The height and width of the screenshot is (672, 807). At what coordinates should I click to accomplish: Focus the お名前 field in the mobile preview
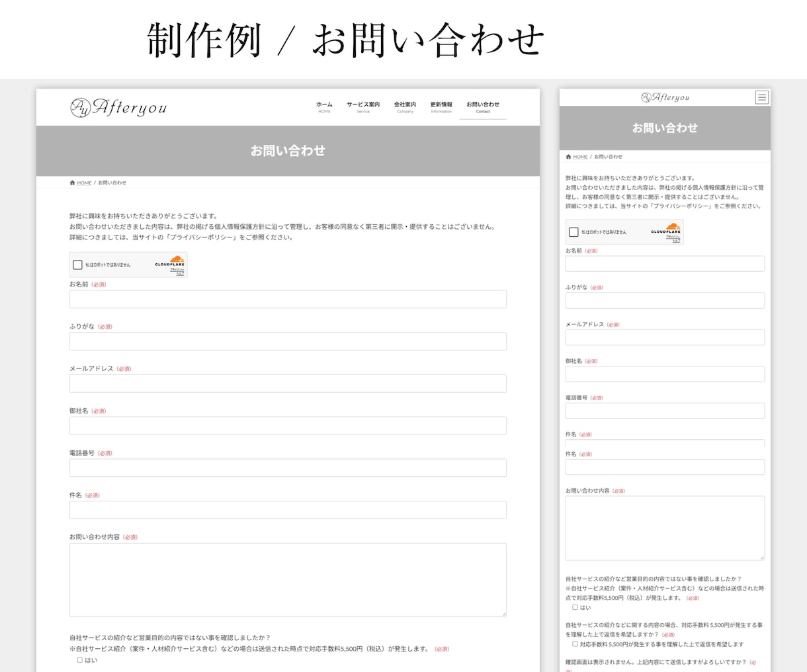(x=665, y=264)
